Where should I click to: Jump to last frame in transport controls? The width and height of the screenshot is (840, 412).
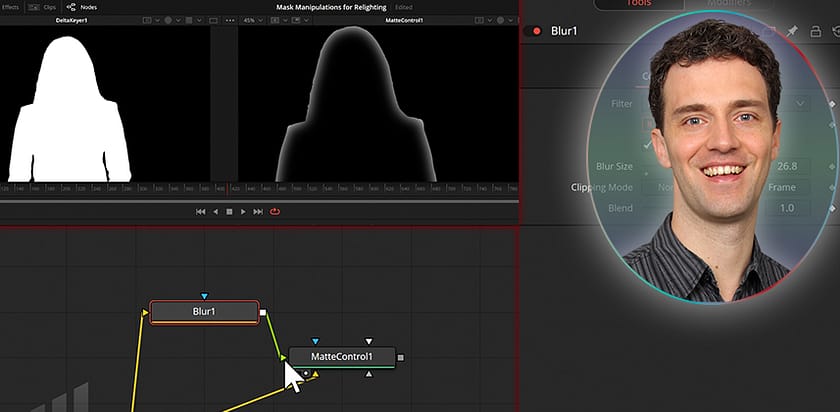click(258, 212)
